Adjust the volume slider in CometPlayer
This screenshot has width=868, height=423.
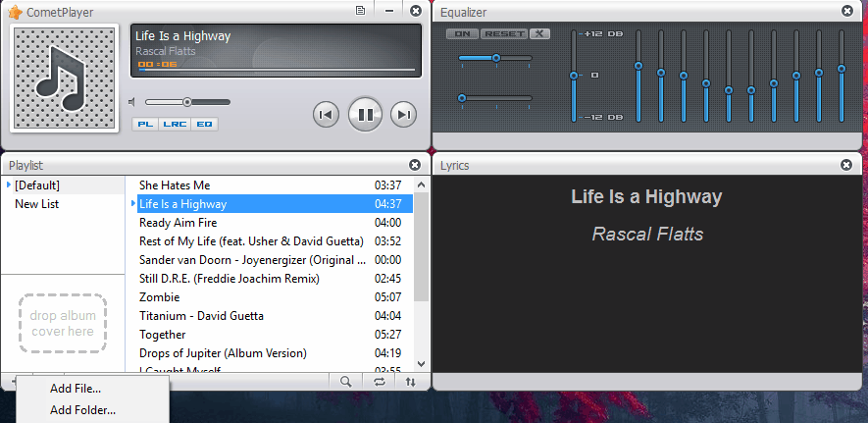click(187, 102)
